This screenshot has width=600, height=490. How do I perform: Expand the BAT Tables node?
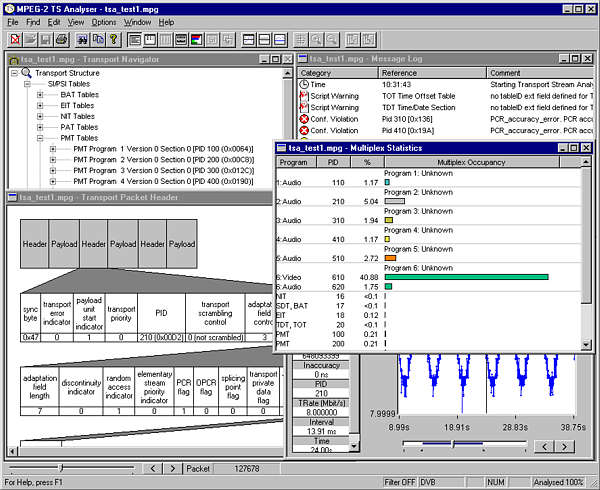(x=40, y=95)
